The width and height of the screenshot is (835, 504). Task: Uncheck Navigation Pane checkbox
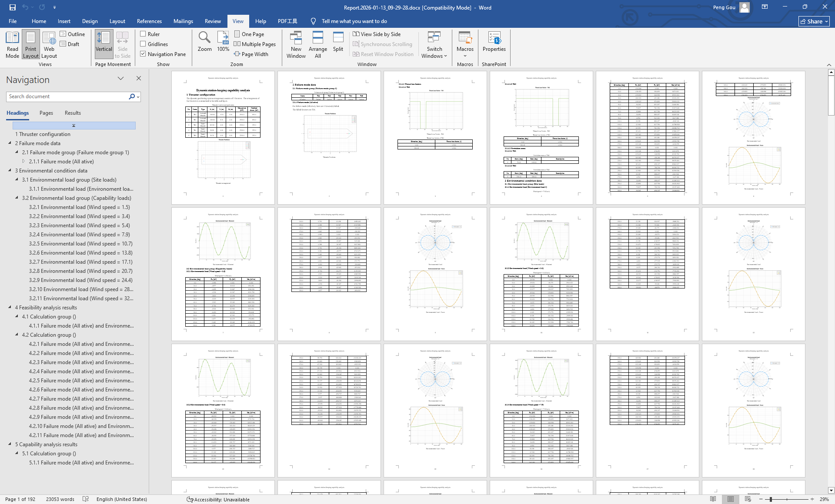[143, 54]
